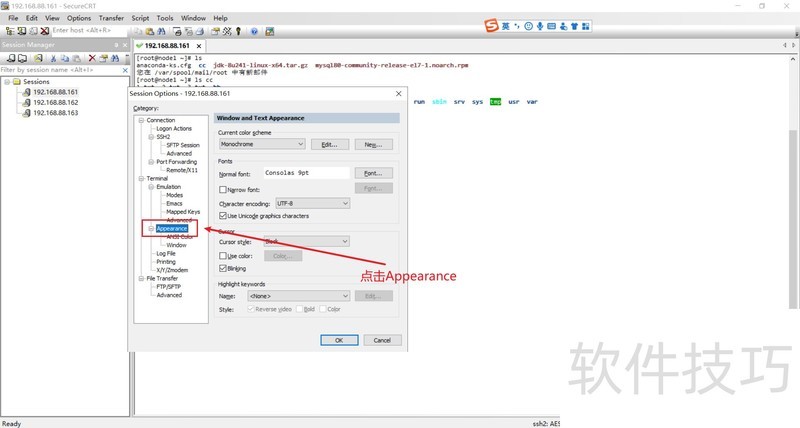Click the printer icon in main toolbar

pyautogui.click(x=199, y=32)
